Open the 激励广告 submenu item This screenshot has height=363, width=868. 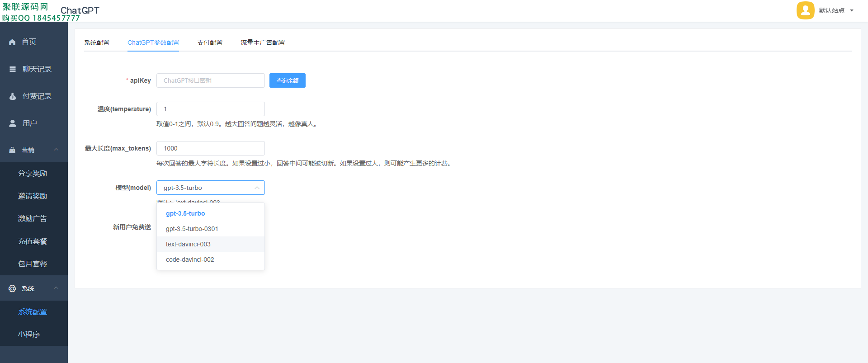tap(34, 219)
